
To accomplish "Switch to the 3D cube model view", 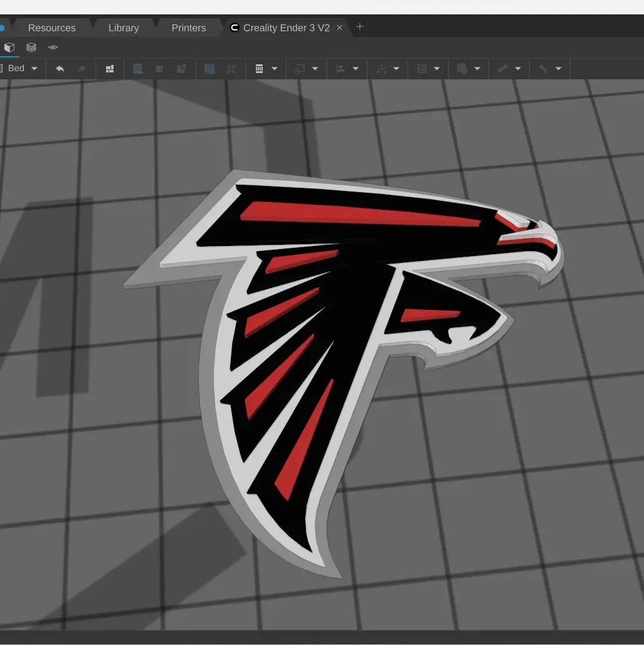I will (9, 47).
